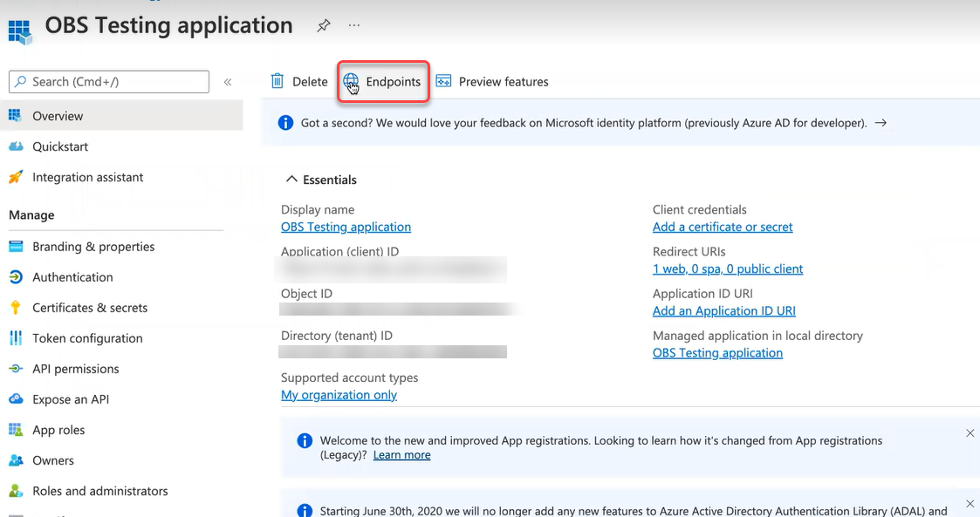
Task: Click the Preview features icon
Action: 443,81
